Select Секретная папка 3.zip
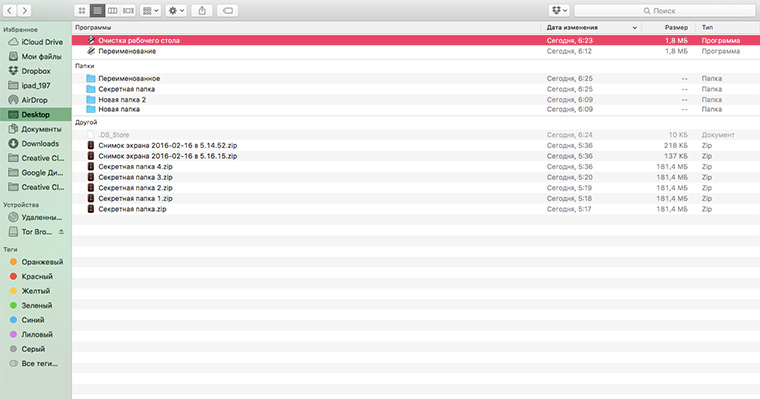 click(415, 177)
